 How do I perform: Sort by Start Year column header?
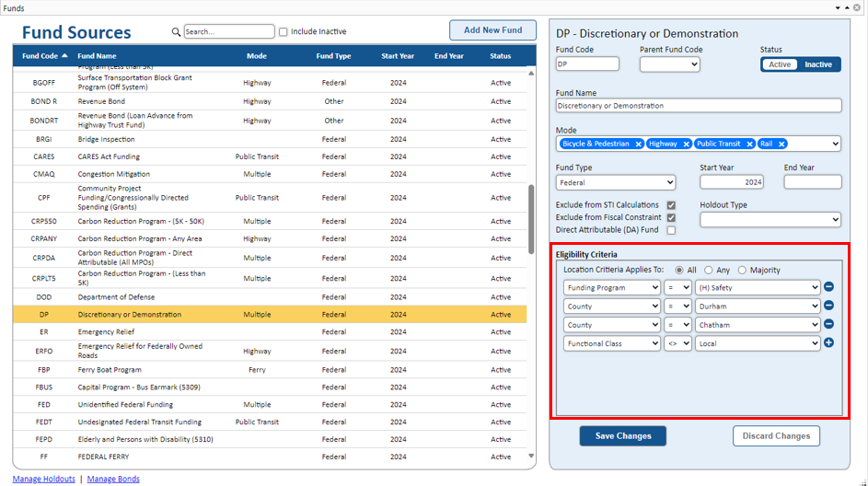click(x=398, y=56)
